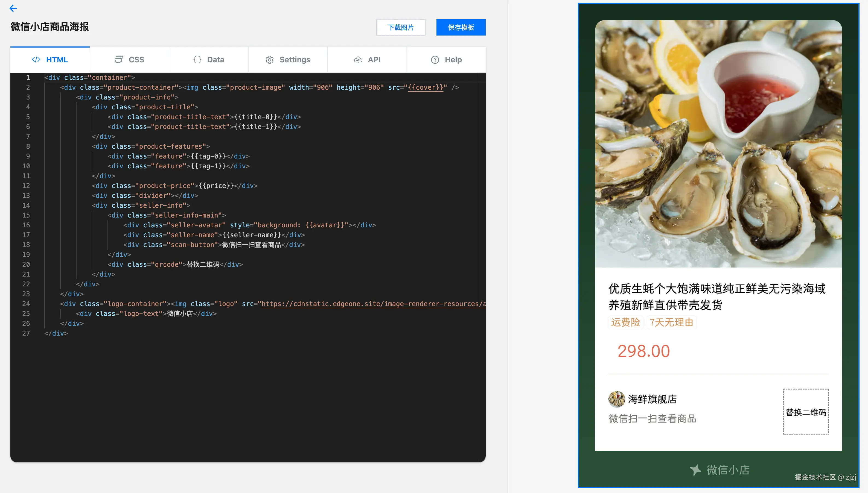
Task: Click the oyster product image in preview
Action: [718, 144]
